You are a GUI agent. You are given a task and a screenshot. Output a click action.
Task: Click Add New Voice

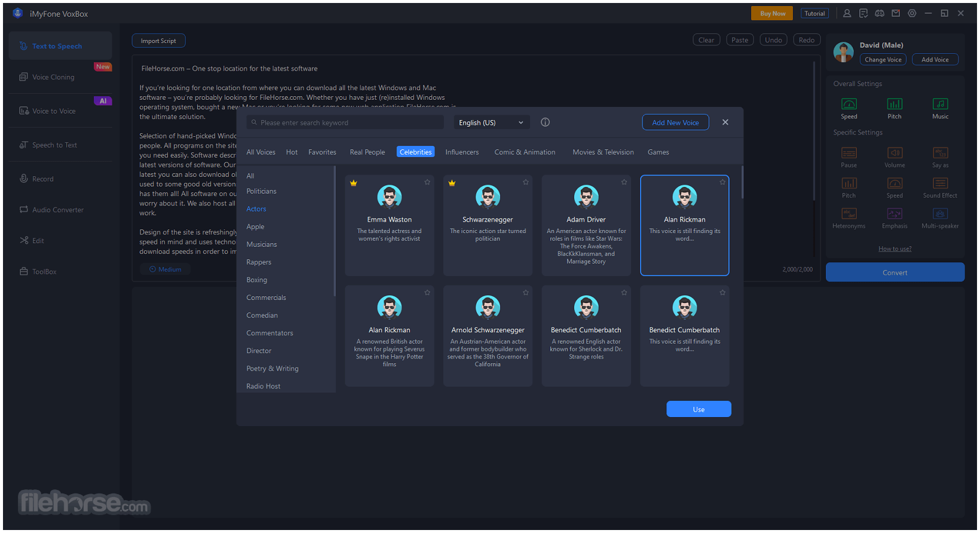675,122
